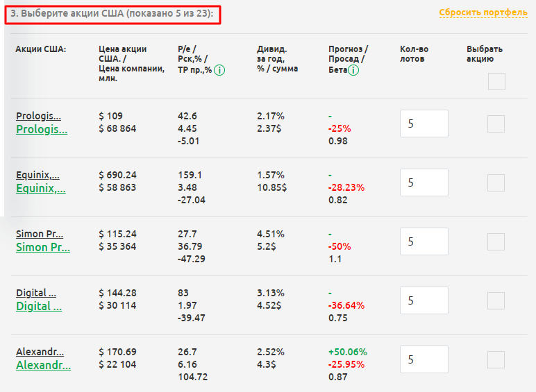
Task: Click 'Сбросить портфель' link
Action: pos(483,12)
